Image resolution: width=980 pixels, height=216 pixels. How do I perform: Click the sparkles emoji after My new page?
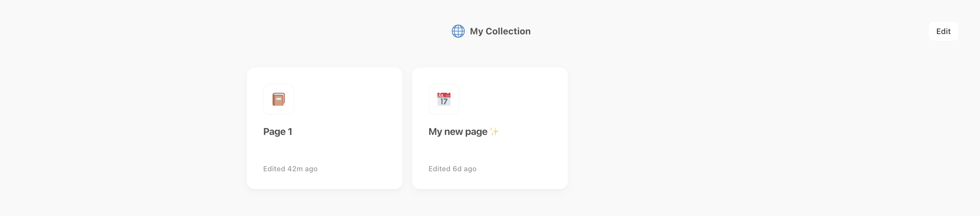pos(494,132)
